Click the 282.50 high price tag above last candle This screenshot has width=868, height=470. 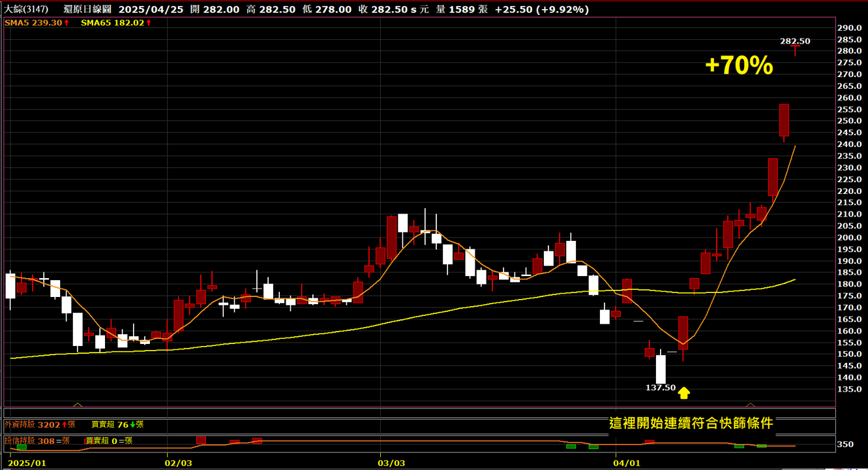[795, 41]
